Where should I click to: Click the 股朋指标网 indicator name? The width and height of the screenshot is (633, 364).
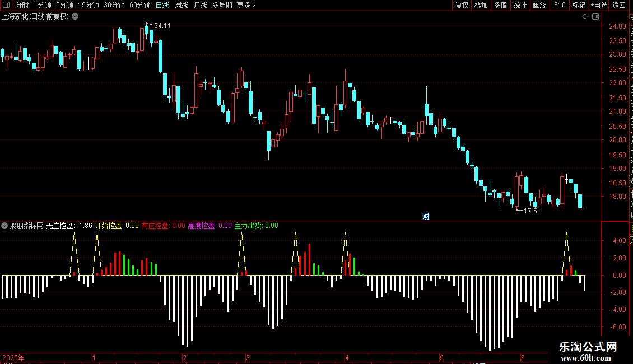pyautogui.click(x=27, y=226)
